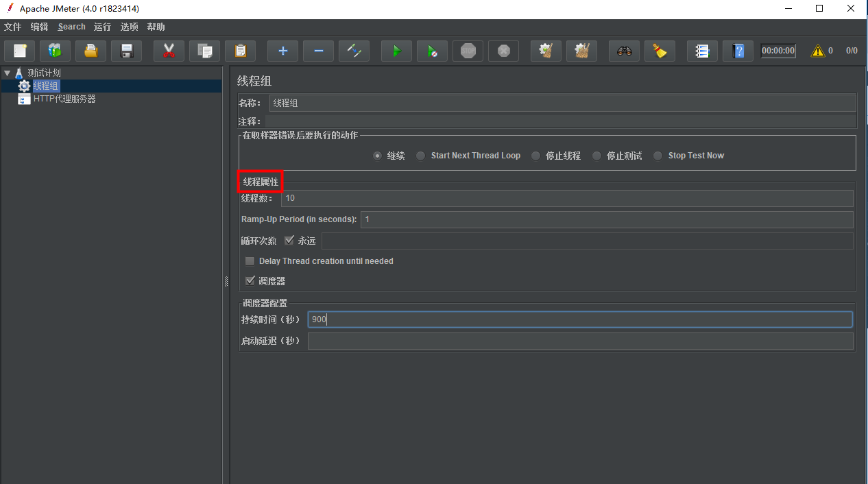This screenshot has width=868, height=484.
Task: Clear all results with double broom icon
Action: 581,51
